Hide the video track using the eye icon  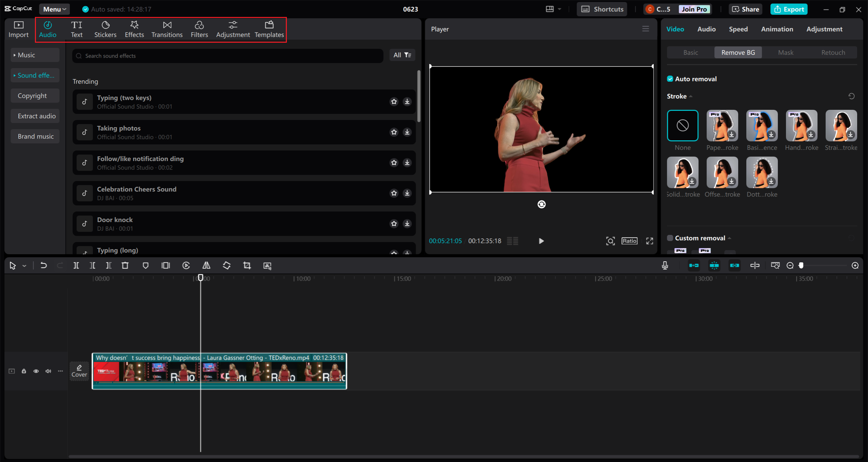[36, 371]
